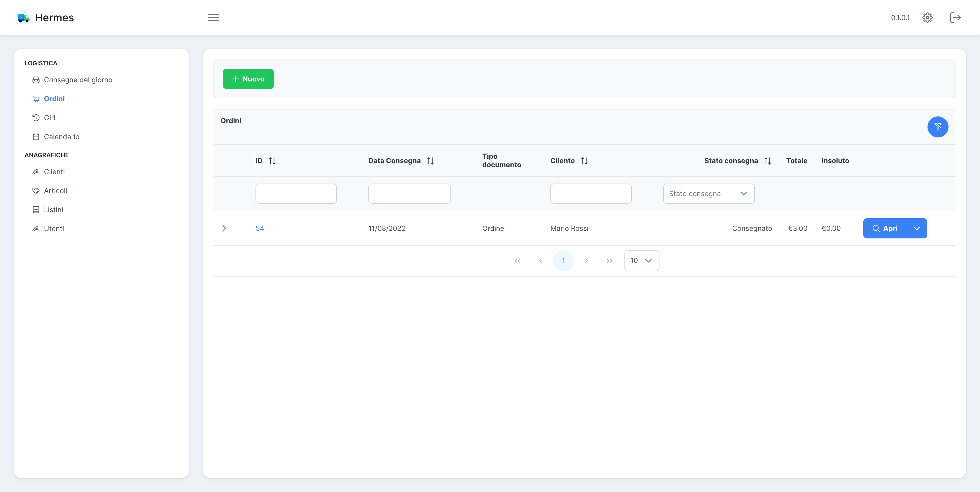Click the Hermes truck logo
The width and height of the screenshot is (980, 492).
24,18
